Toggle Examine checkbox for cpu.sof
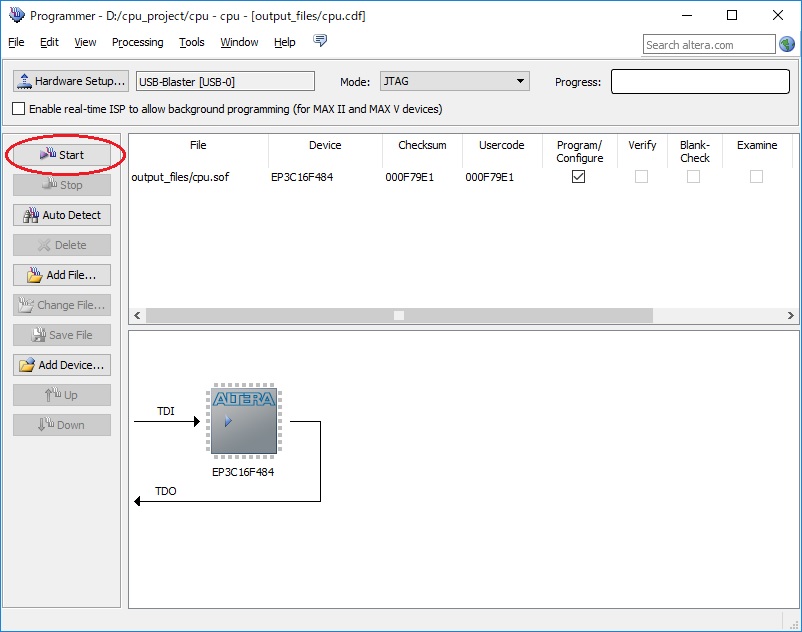The width and height of the screenshot is (802, 632). click(x=756, y=176)
